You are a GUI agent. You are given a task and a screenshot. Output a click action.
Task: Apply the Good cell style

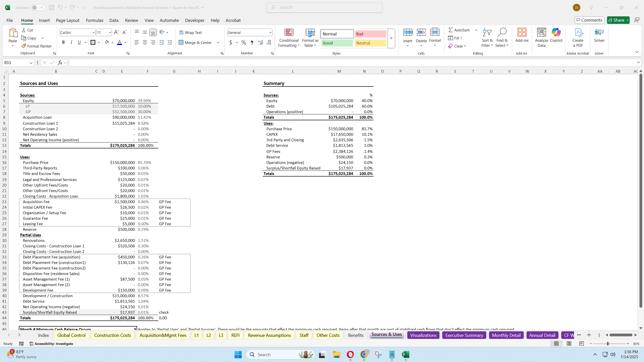coord(337,43)
